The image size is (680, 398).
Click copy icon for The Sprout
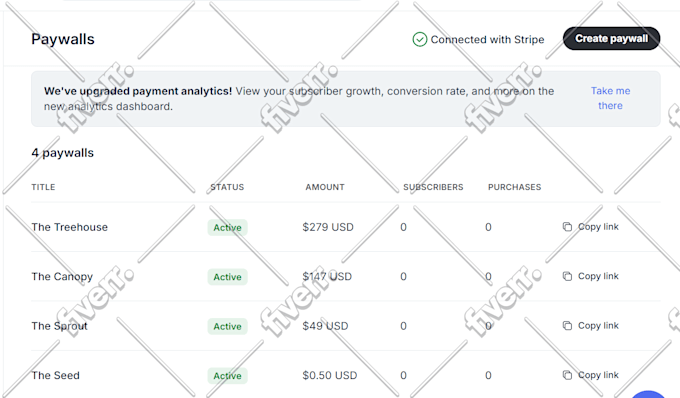click(567, 326)
